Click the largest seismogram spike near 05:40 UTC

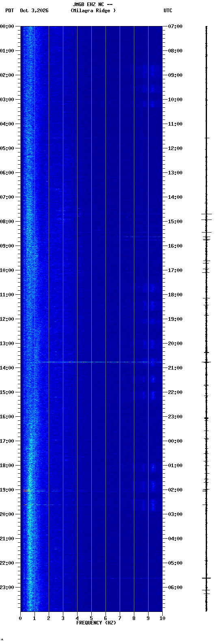[207, 578]
